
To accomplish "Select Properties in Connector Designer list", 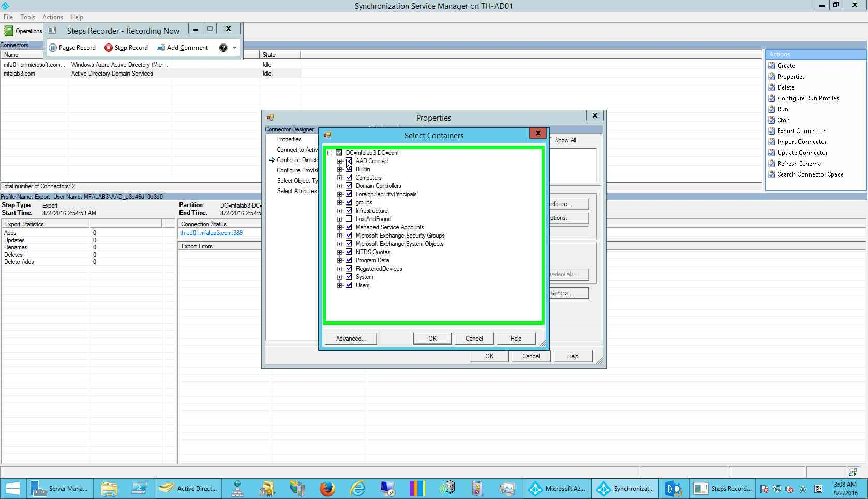I will tap(289, 139).
